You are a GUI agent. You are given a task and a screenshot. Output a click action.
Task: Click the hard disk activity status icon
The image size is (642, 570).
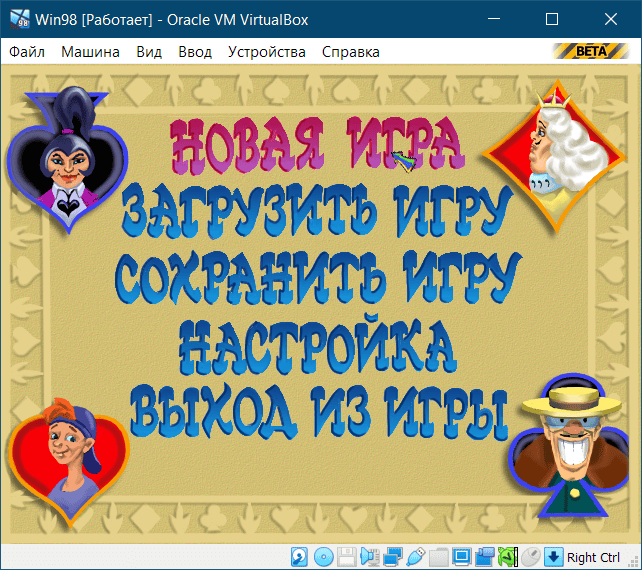click(x=299, y=557)
